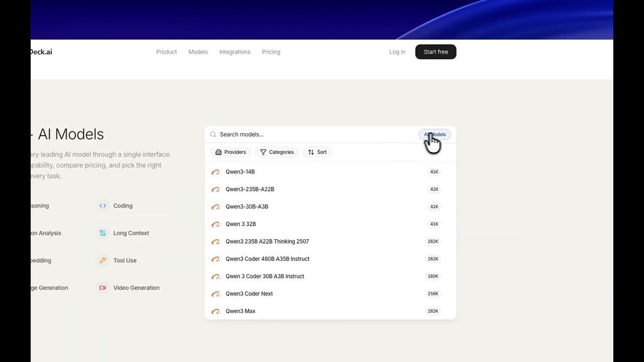The height and width of the screenshot is (362, 644).
Task: Click the Deck.ai logo text
Action: [41, 52]
